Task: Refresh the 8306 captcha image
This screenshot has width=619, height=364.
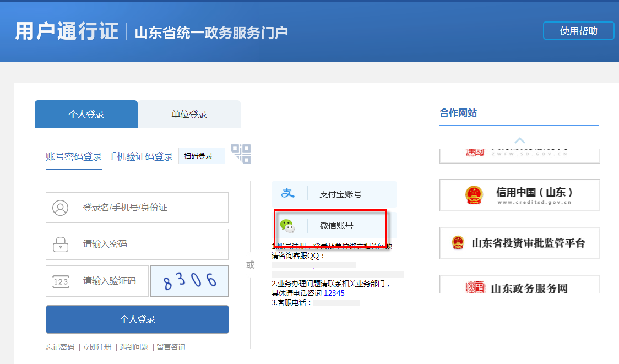Action: pos(189,281)
